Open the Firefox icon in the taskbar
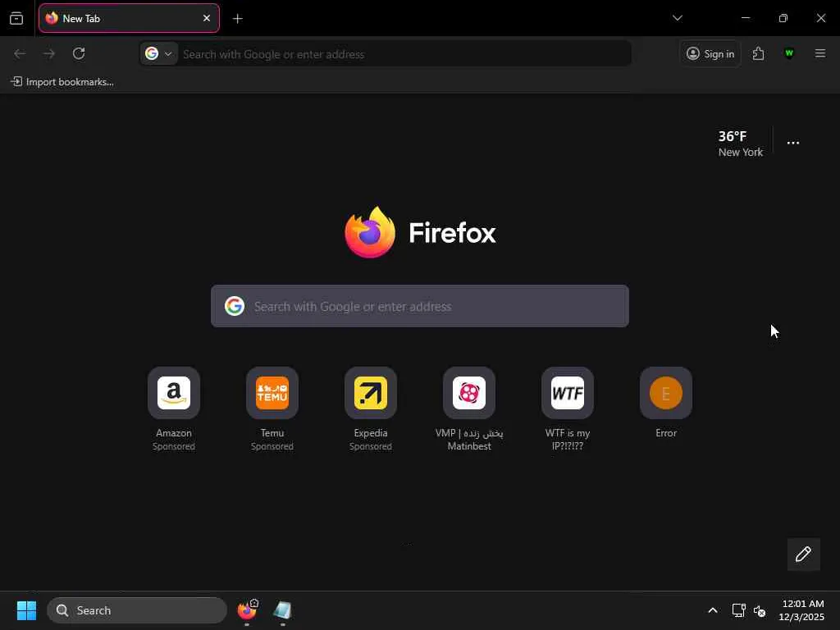Image resolution: width=840 pixels, height=630 pixels. coord(247,610)
